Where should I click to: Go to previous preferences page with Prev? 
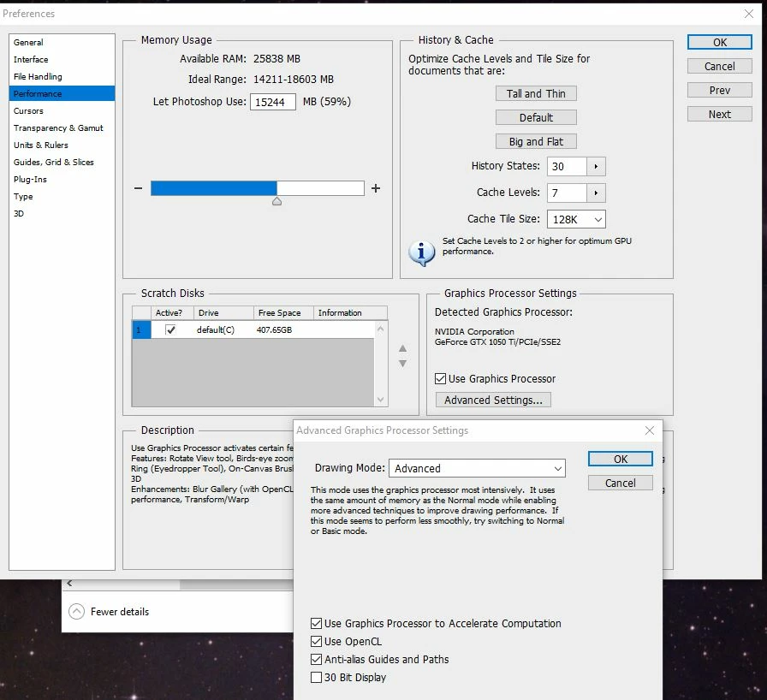(x=720, y=91)
